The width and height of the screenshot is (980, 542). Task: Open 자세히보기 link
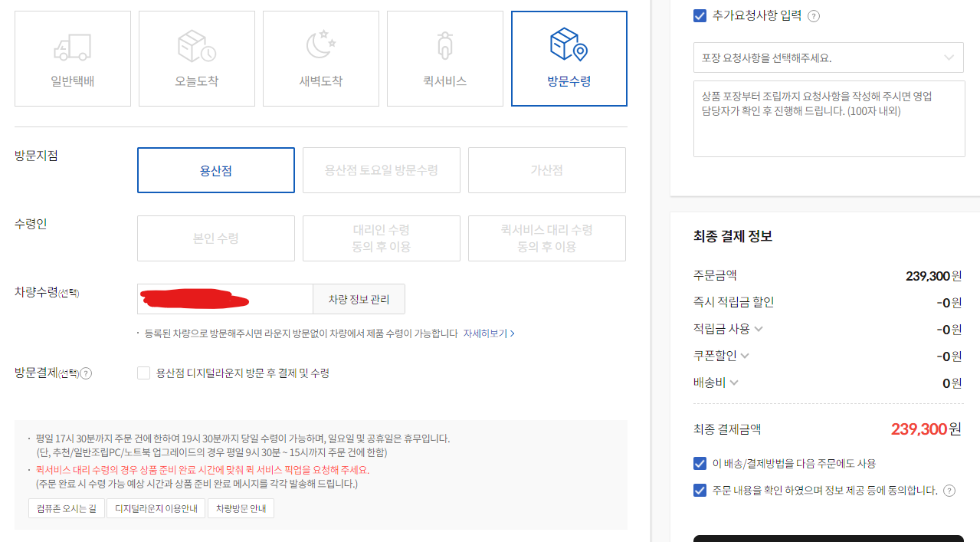pyautogui.click(x=489, y=333)
